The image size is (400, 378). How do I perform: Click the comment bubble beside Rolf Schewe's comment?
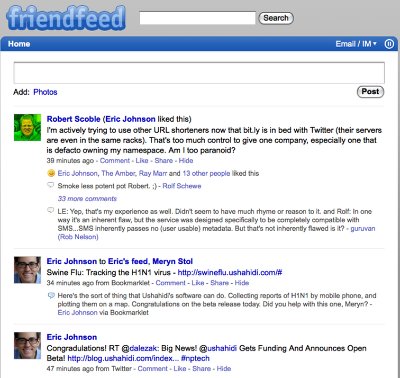51,185
